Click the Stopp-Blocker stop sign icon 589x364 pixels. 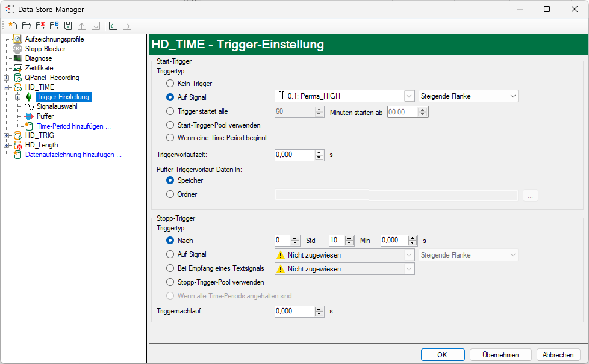[17, 48]
